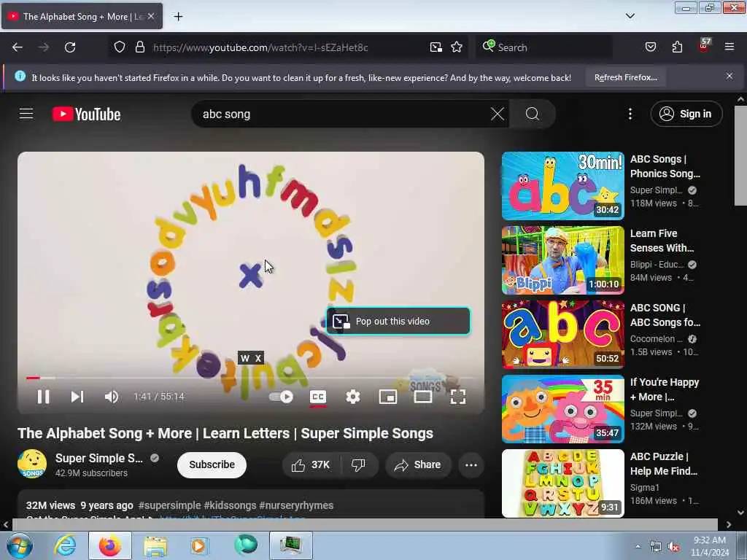
Task: Subscribe to Super Simple Songs channel
Action: [212, 464]
